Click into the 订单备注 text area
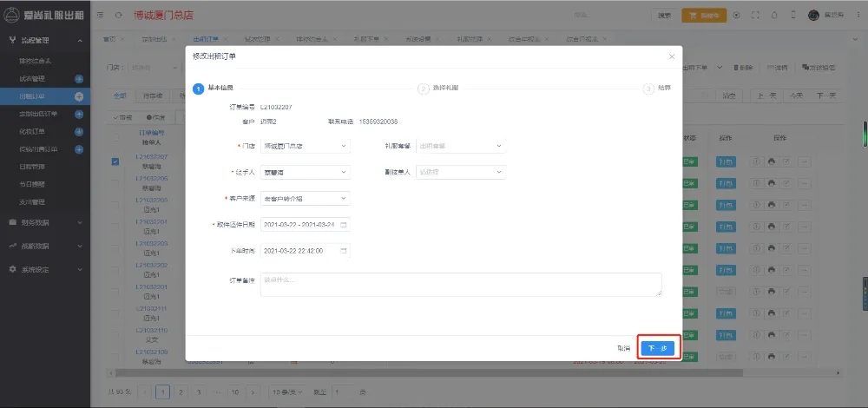The width and height of the screenshot is (868, 408). click(460, 284)
